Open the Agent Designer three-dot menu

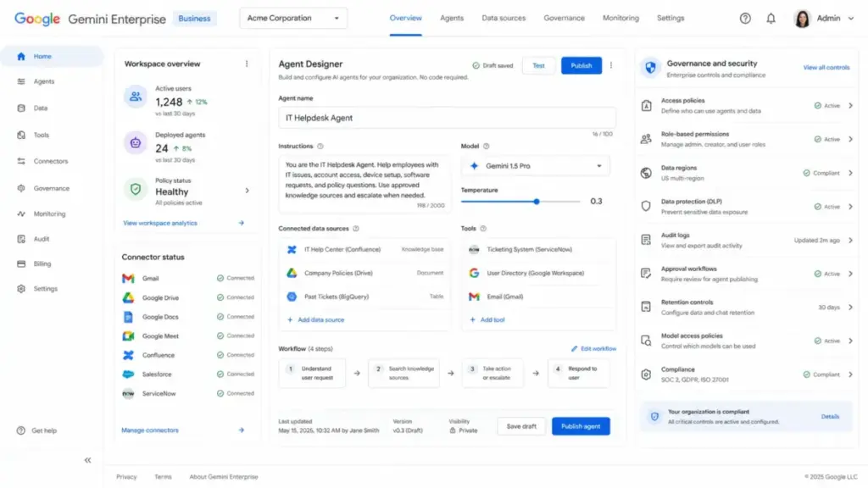tap(611, 65)
